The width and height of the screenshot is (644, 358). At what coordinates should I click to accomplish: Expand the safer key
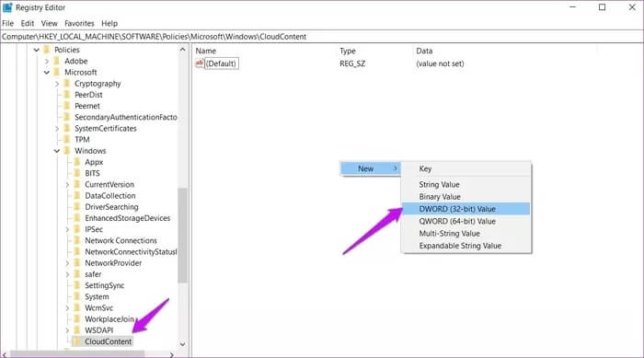tap(67, 274)
